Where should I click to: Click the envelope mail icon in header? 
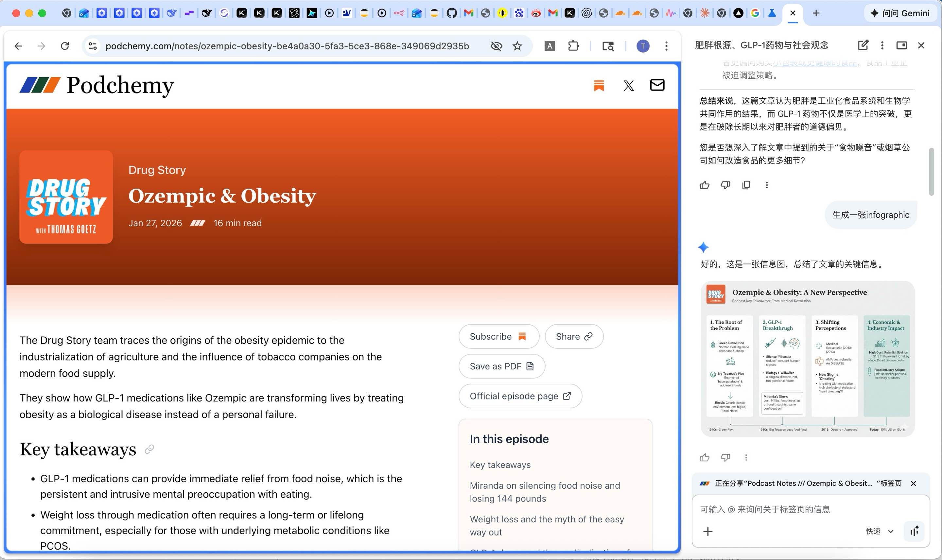tap(657, 85)
